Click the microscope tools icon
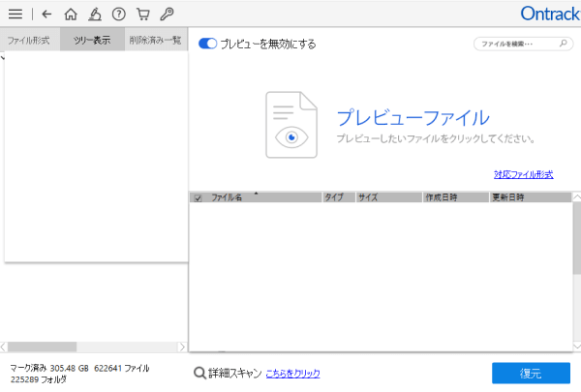Screen dimensions: 581x392 pyautogui.click(x=94, y=15)
